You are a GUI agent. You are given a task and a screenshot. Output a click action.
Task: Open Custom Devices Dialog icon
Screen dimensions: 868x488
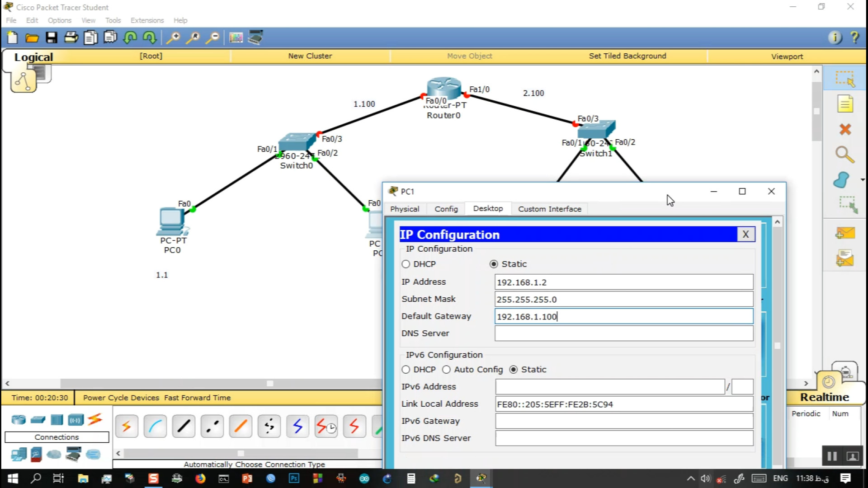pyautogui.click(x=255, y=38)
